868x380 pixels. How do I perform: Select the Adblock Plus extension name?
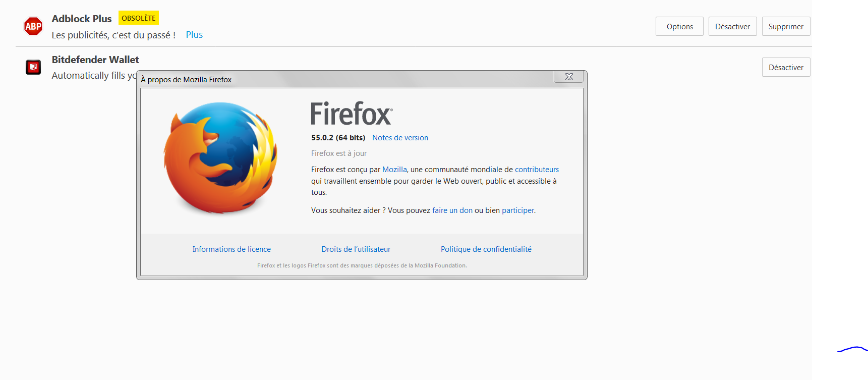pos(82,19)
